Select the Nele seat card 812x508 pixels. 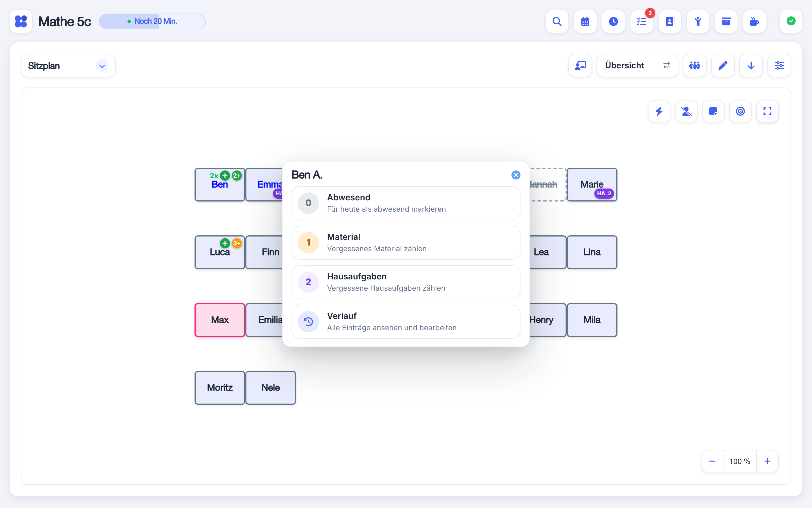(270, 388)
